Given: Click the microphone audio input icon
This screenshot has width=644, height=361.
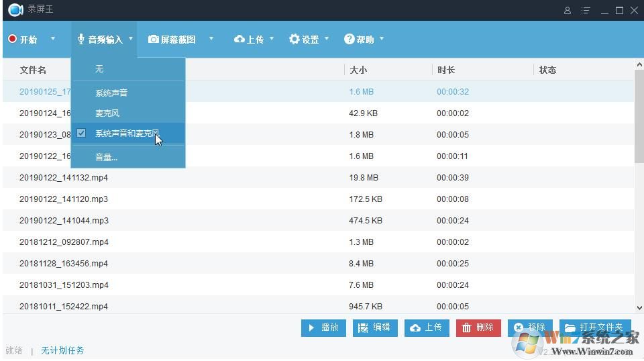Looking at the screenshot, I should [81, 39].
